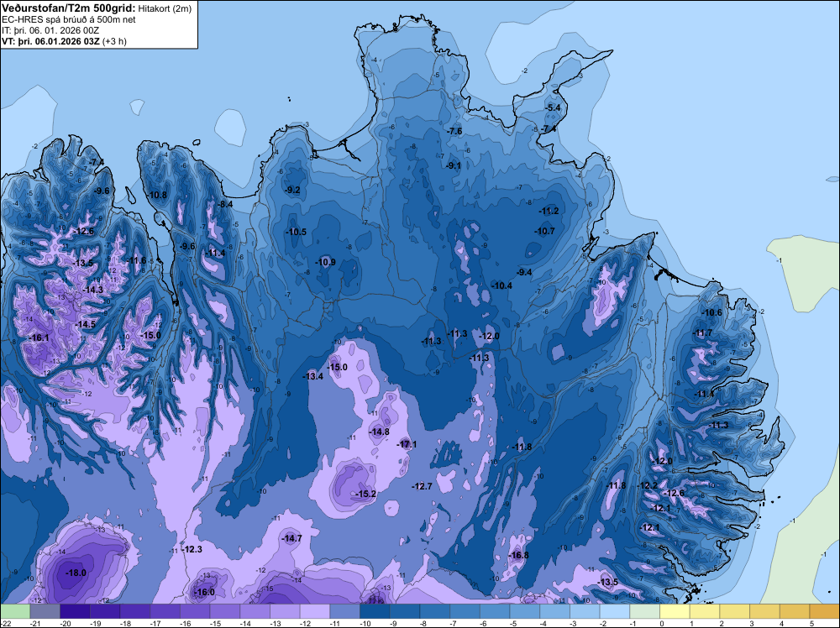The height and width of the screenshot is (628, 840).
Task: Click the 'IT: þri. 06. 01. 2026 00Z' line
Action: [50, 30]
